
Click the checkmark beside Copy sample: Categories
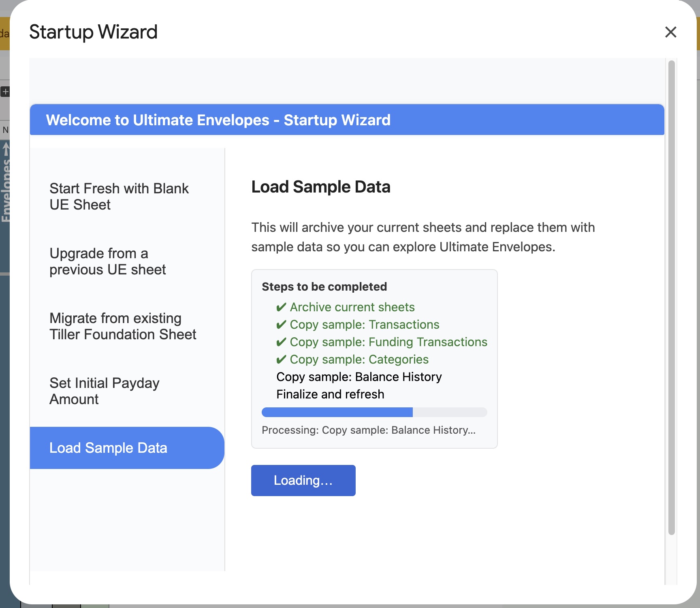[x=281, y=360]
